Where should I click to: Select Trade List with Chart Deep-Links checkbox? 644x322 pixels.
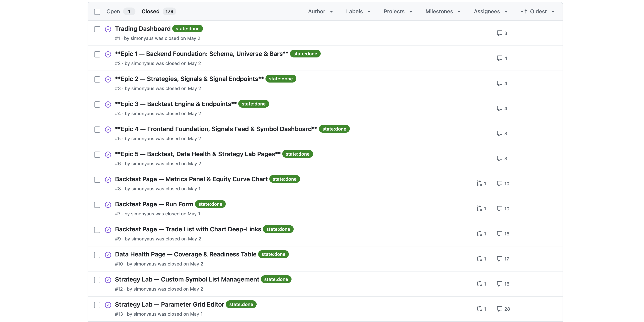click(x=97, y=230)
